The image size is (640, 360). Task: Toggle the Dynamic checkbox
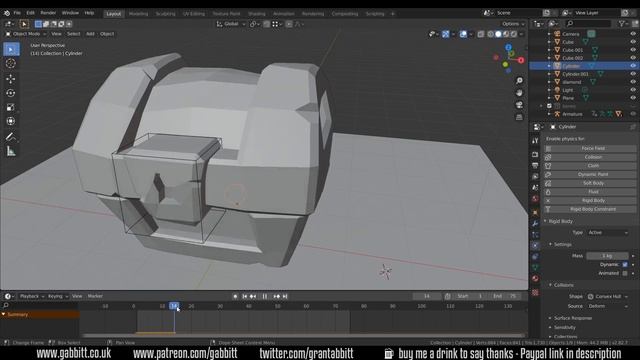click(x=625, y=264)
